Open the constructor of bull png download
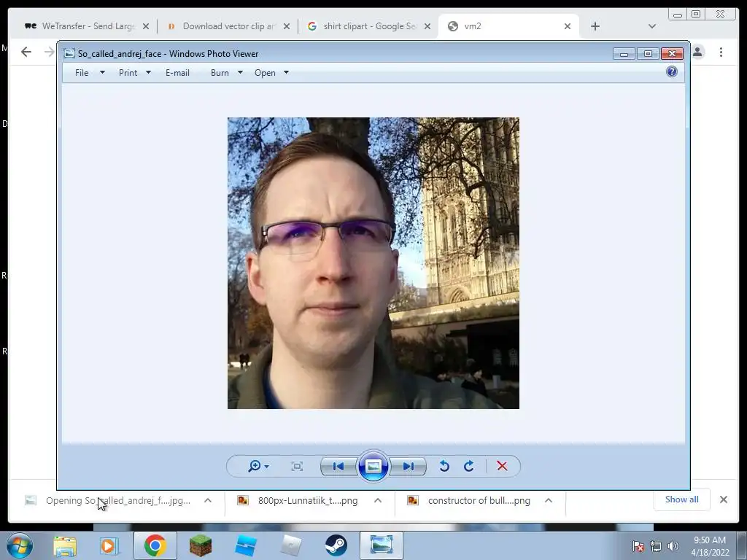747x560 pixels. coord(469,500)
